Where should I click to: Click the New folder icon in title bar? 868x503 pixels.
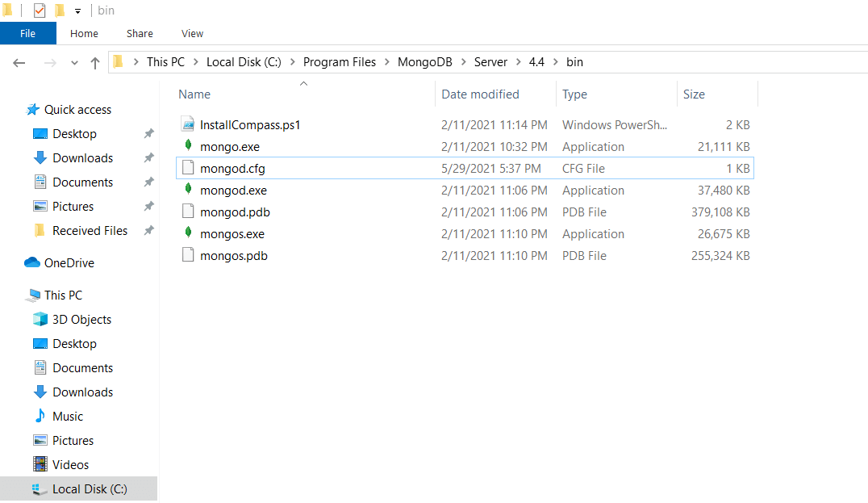click(x=60, y=10)
